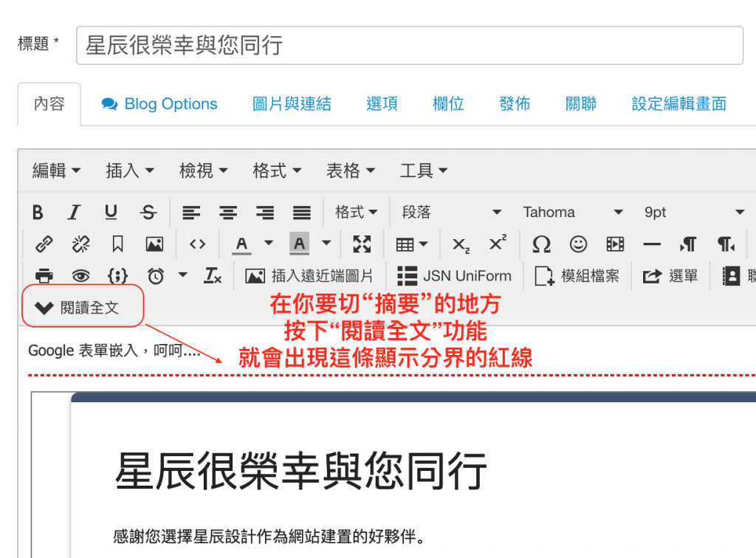Open the source code view icon

(197, 244)
